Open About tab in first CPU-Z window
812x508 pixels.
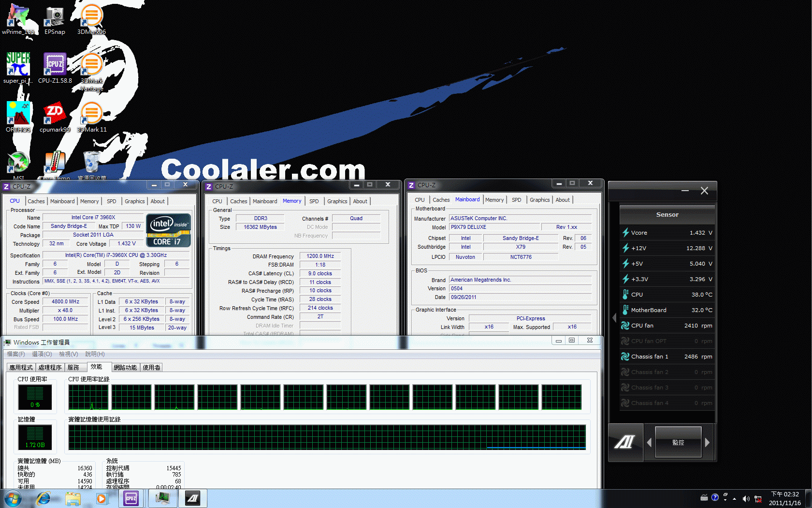click(x=158, y=201)
